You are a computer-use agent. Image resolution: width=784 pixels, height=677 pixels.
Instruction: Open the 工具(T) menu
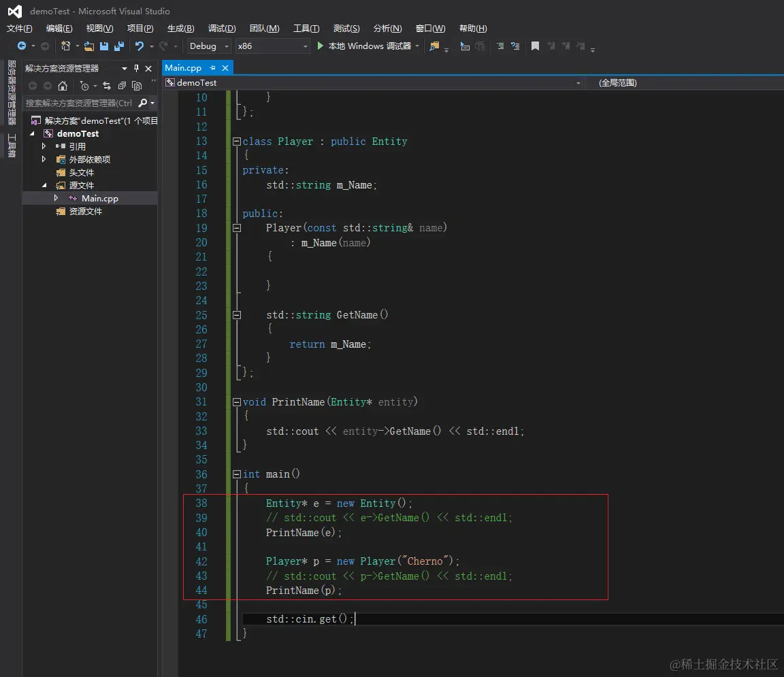[x=306, y=29]
